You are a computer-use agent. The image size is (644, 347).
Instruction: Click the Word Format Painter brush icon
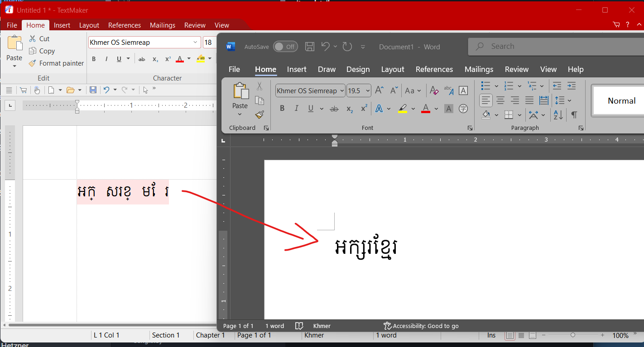[x=260, y=115]
